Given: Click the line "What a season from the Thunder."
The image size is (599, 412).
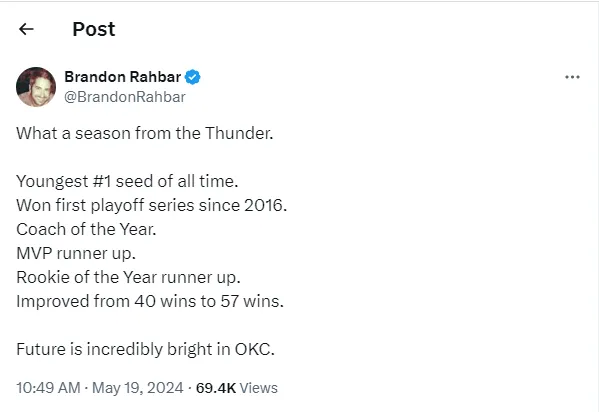Looking at the screenshot, I should (x=145, y=133).
